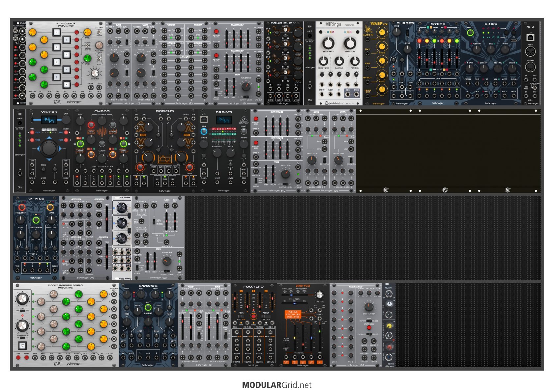Click the Reso knob on Surges

click(408, 49)
